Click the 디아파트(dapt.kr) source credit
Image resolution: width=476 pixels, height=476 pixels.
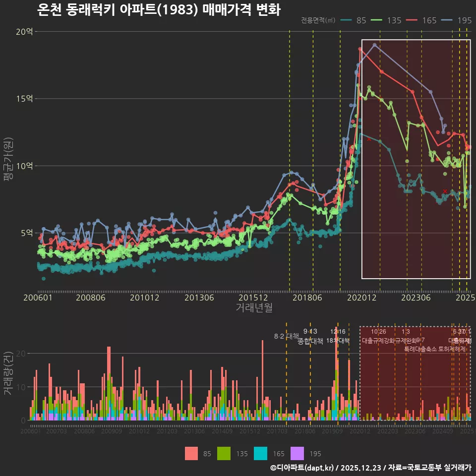303,468
